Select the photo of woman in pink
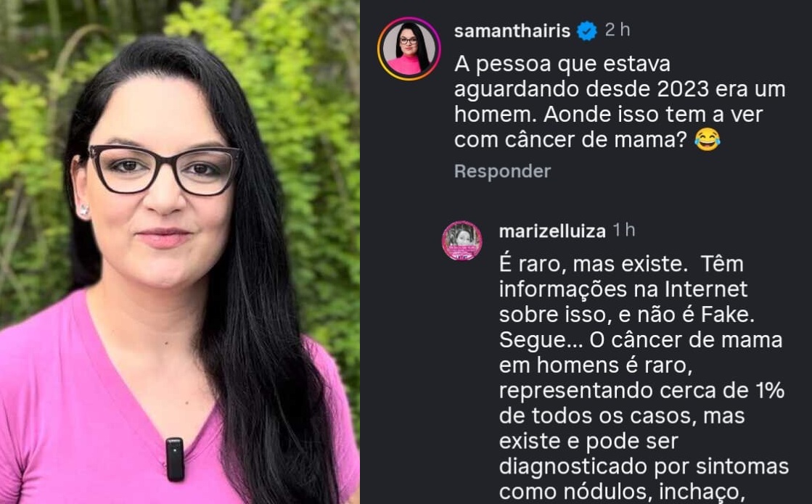Screen dimensions: 812x504 click(180, 252)
